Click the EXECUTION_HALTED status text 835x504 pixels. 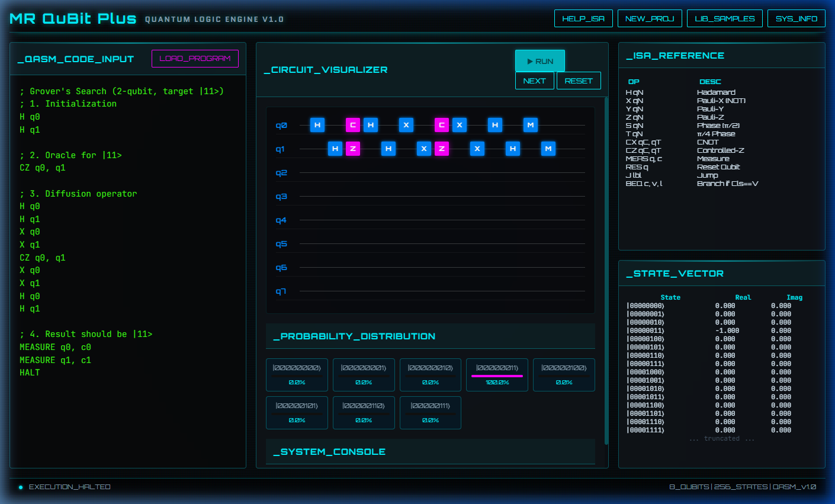click(70, 487)
